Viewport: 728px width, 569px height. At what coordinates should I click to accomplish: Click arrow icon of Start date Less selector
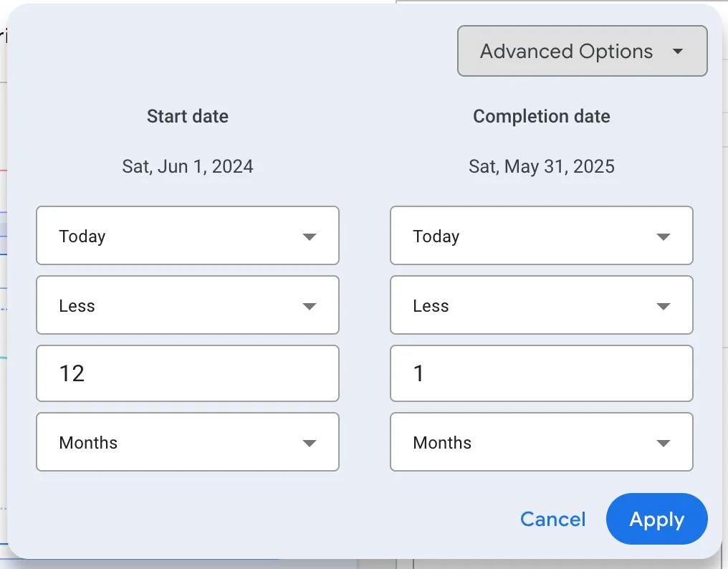click(310, 306)
